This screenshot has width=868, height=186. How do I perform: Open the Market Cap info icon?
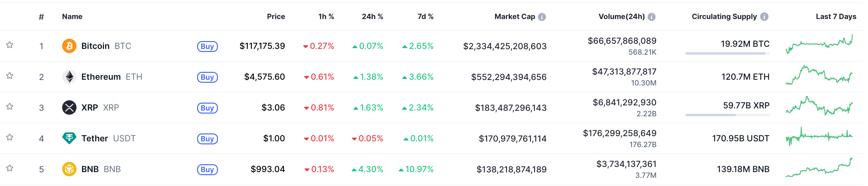(542, 17)
